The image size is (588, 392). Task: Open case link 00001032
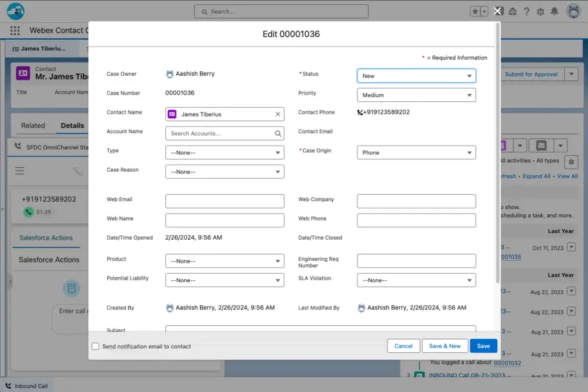[507, 363]
